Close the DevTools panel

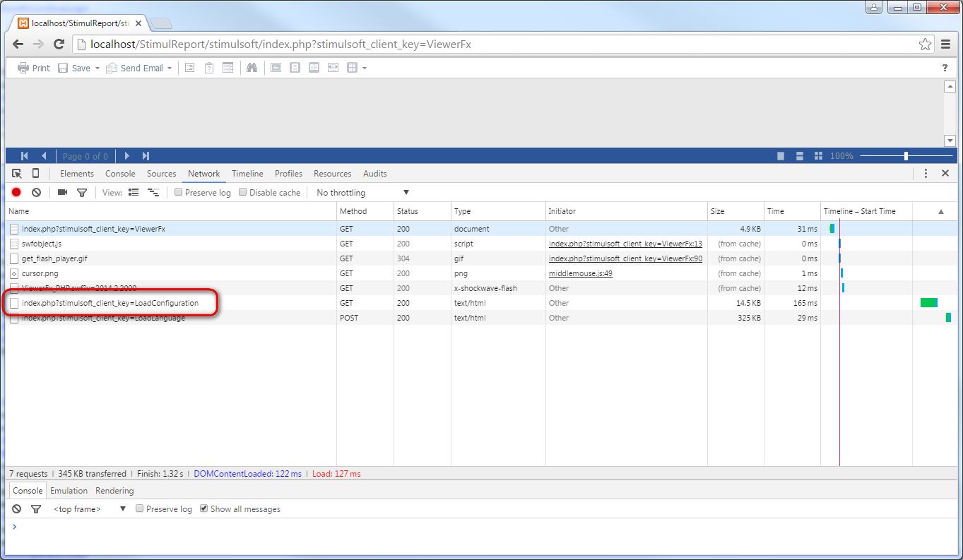pos(945,173)
